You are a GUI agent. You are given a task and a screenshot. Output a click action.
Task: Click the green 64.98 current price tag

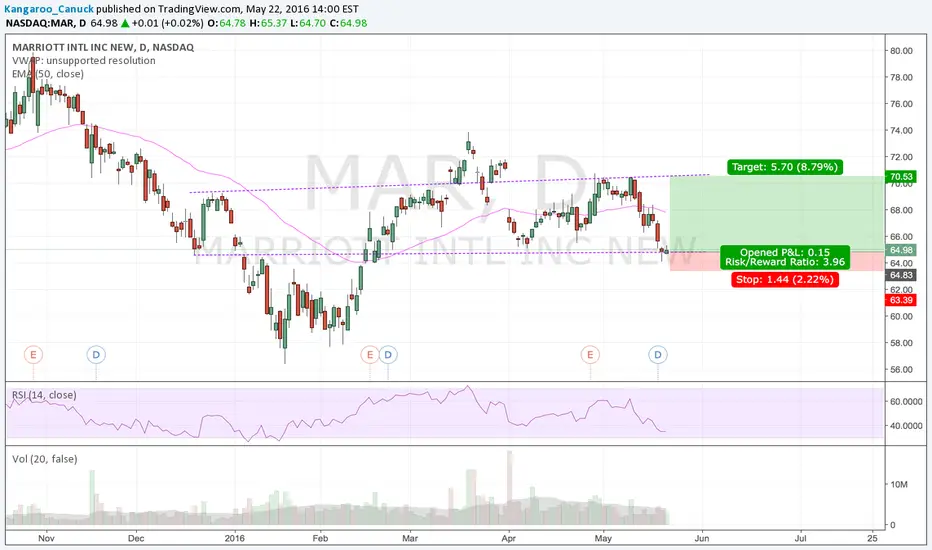pyautogui.click(x=901, y=250)
